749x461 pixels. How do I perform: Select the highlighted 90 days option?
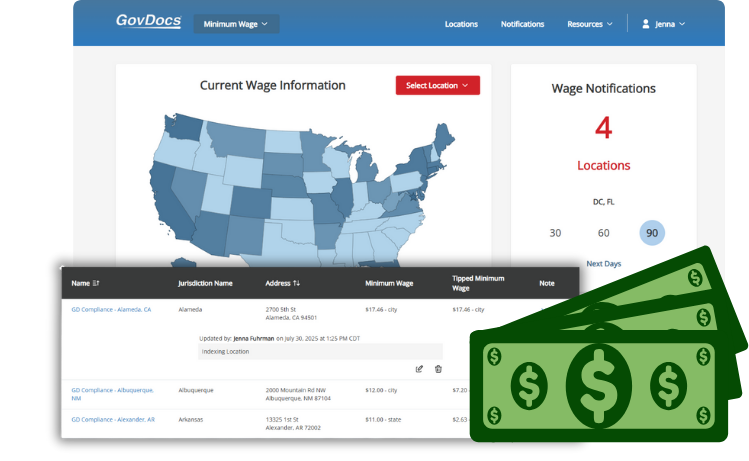652,233
